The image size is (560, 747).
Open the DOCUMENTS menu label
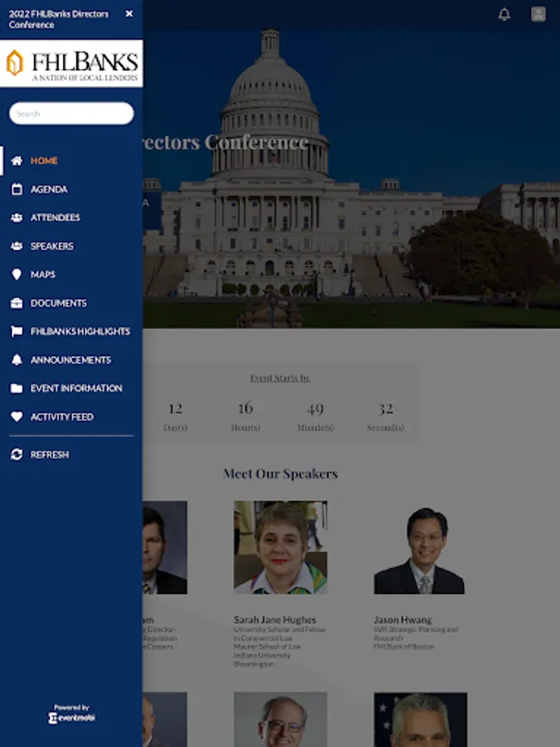click(x=59, y=303)
